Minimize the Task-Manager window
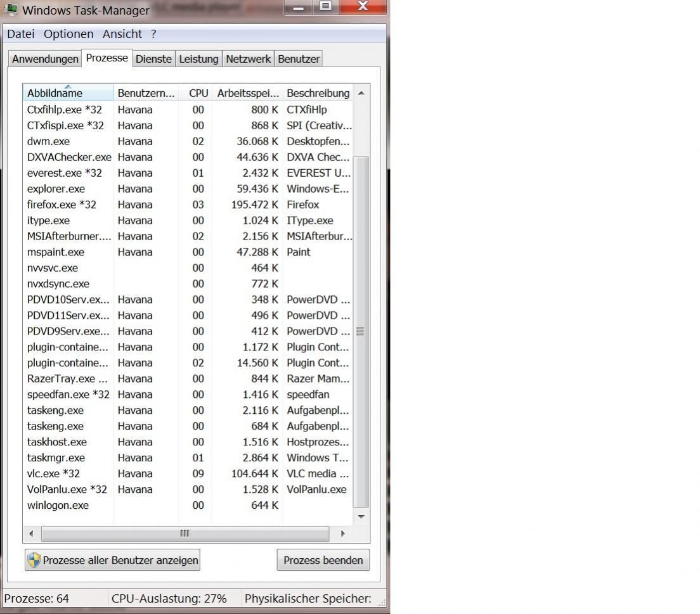The width and height of the screenshot is (700, 614). pos(299,7)
